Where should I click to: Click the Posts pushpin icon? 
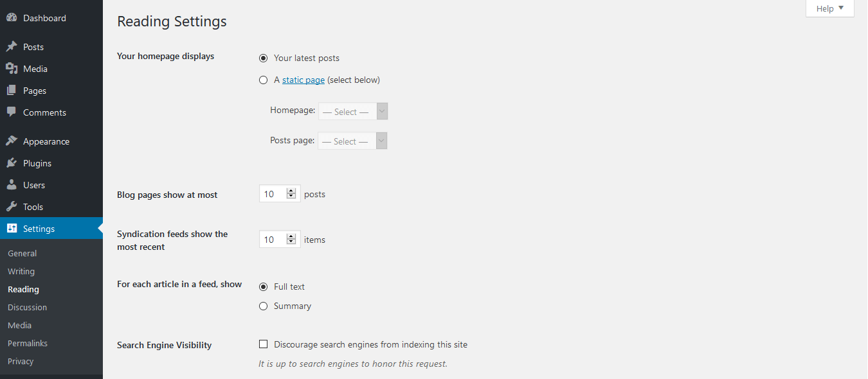tap(12, 47)
